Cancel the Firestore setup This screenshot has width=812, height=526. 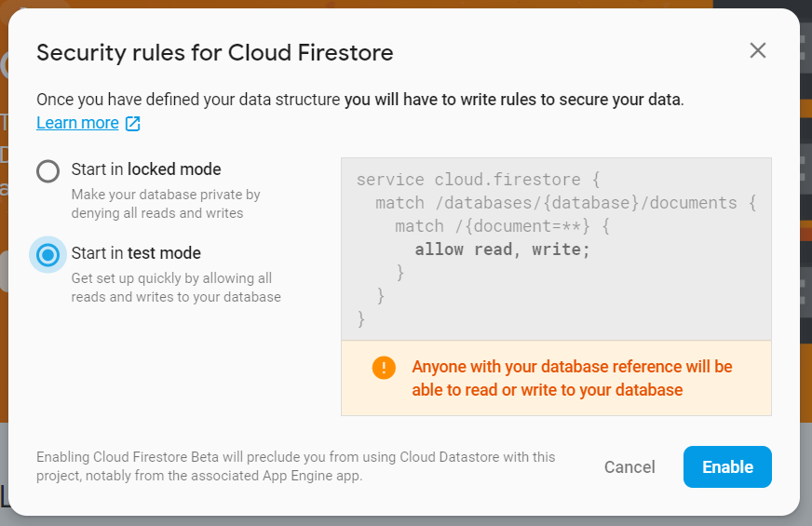pos(629,467)
